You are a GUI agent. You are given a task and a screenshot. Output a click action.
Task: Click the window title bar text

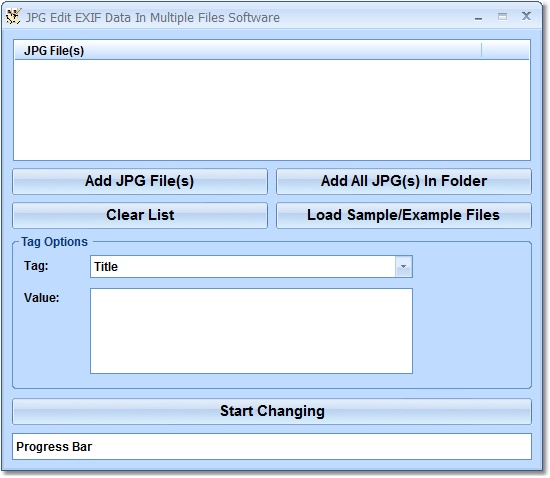(153, 18)
